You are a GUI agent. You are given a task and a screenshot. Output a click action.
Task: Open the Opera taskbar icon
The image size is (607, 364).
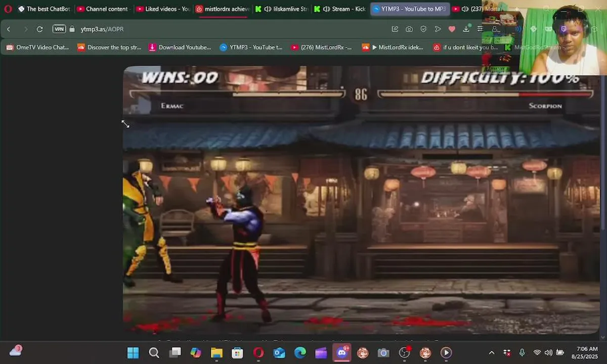point(258,352)
